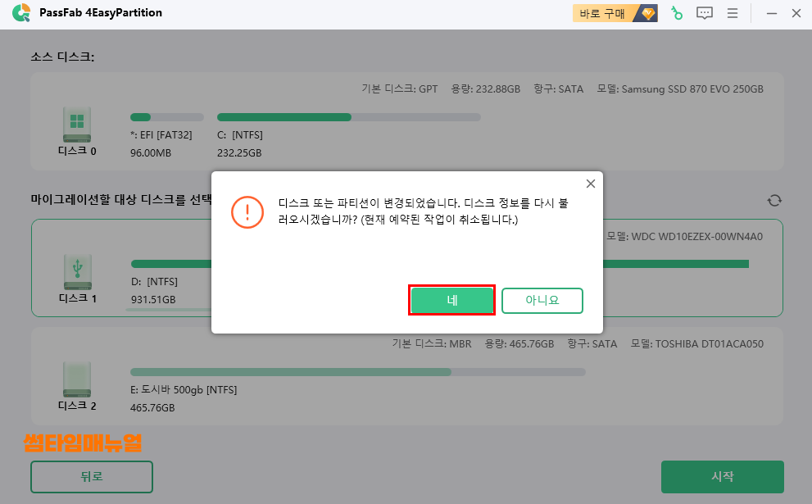Click the 시작 start button

[723, 477]
